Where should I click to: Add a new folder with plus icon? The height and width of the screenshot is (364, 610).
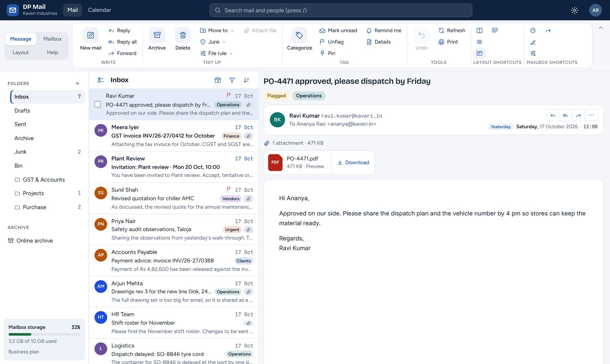click(77, 83)
